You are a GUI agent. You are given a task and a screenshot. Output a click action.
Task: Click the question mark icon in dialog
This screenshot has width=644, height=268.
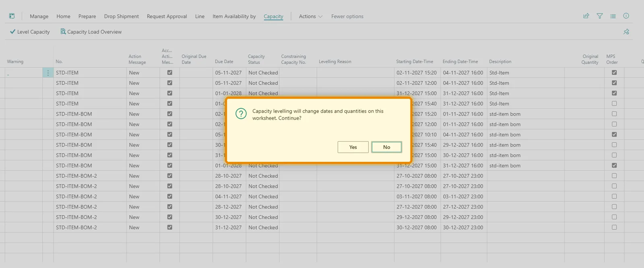(x=241, y=113)
